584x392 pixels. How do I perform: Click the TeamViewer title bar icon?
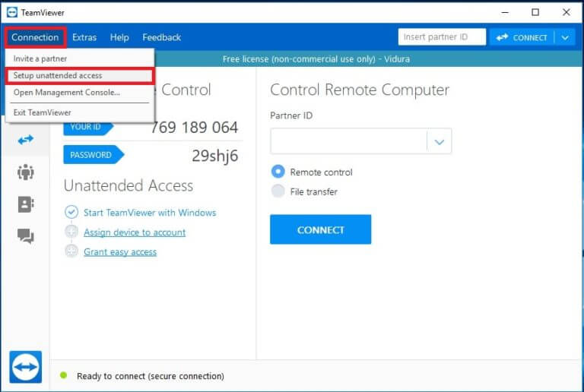pyautogui.click(x=12, y=12)
